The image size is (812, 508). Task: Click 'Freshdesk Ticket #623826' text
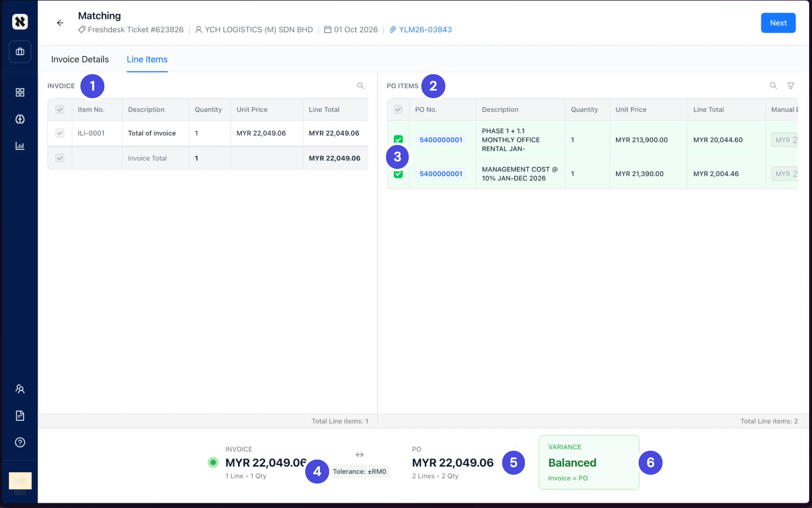pos(136,29)
